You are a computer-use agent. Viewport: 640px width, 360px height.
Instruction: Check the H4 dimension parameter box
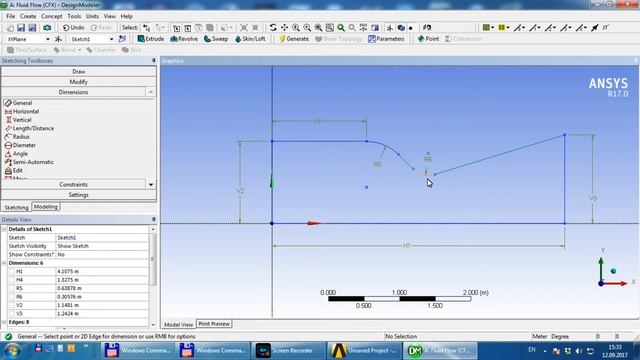tap(11, 280)
